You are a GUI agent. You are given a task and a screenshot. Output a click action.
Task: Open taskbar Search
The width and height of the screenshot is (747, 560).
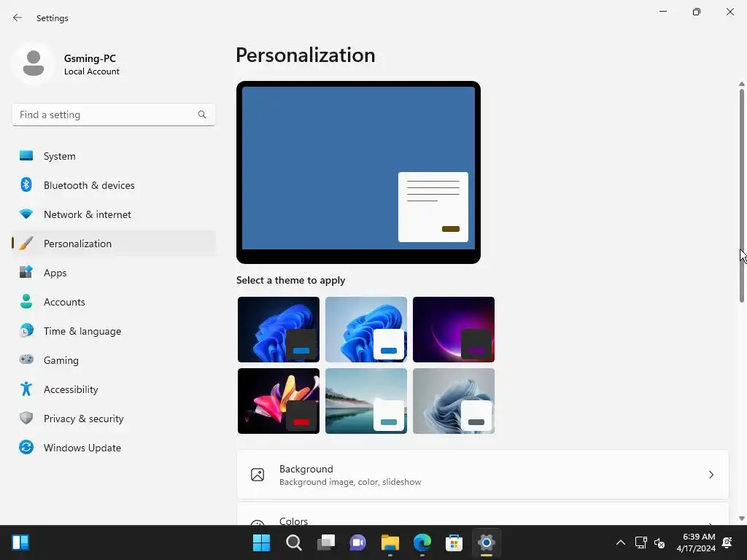[x=293, y=542]
